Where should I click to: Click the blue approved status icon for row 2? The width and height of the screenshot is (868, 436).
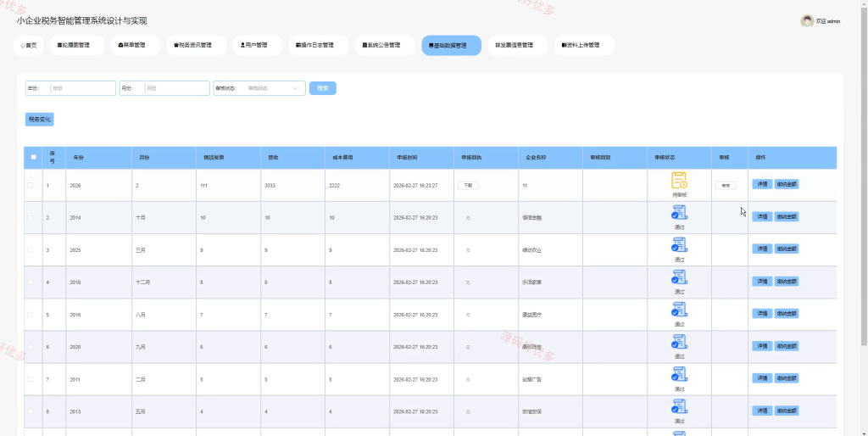point(679,213)
